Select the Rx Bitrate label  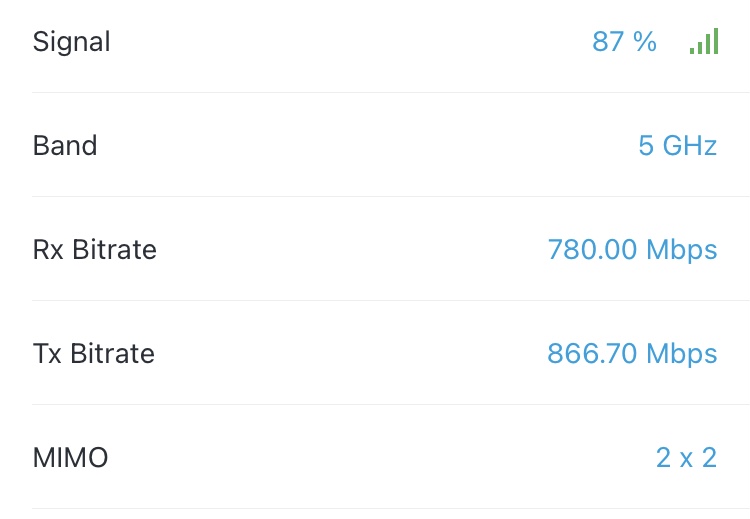[x=95, y=250]
